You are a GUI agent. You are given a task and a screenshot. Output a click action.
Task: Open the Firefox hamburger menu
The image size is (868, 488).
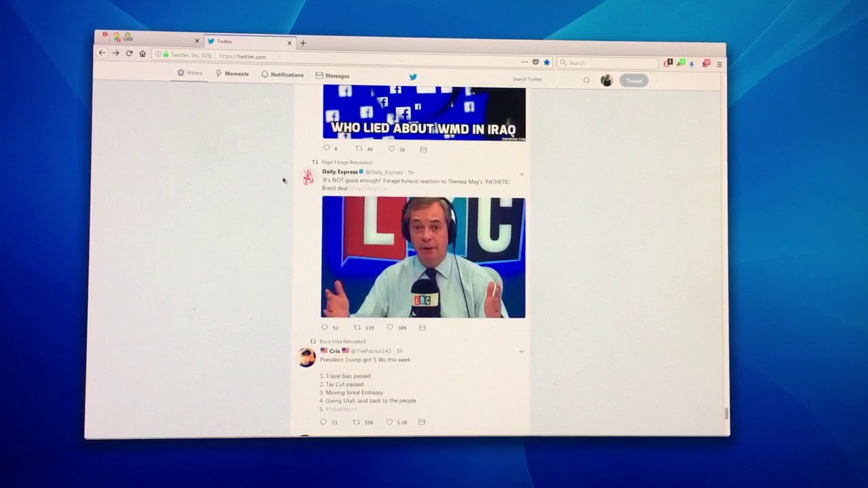(719, 64)
